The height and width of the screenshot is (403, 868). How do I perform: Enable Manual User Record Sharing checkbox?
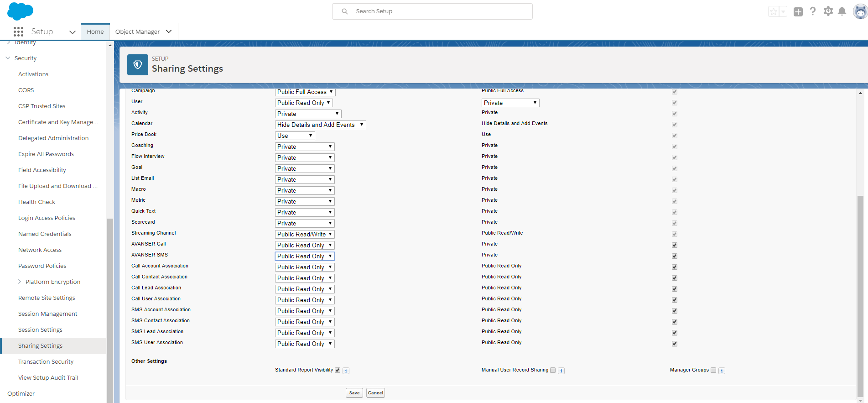[x=553, y=370]
